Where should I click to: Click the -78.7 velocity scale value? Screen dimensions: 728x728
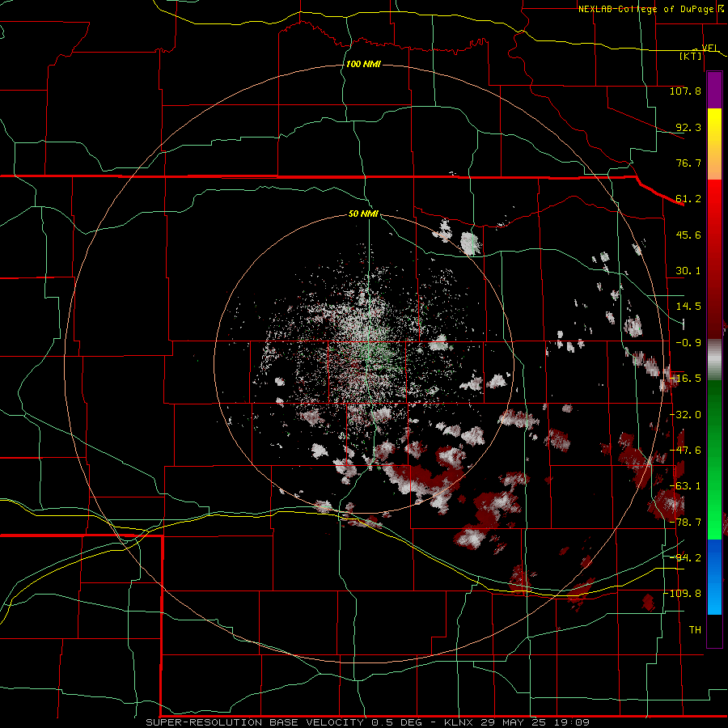click(685, 523)
